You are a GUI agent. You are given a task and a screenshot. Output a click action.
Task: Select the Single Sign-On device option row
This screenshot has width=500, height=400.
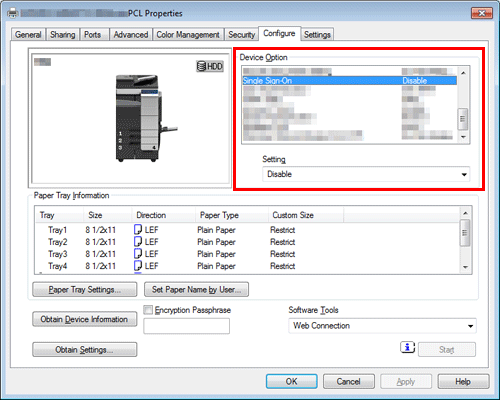tap(350, 81)
